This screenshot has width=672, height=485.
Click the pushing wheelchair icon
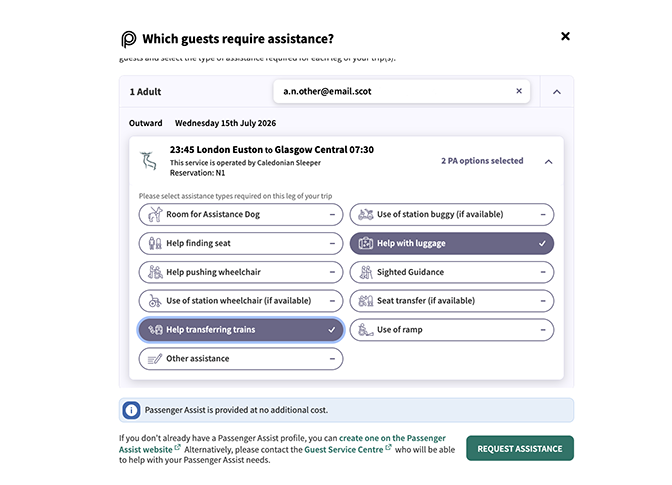coord(154,272)
